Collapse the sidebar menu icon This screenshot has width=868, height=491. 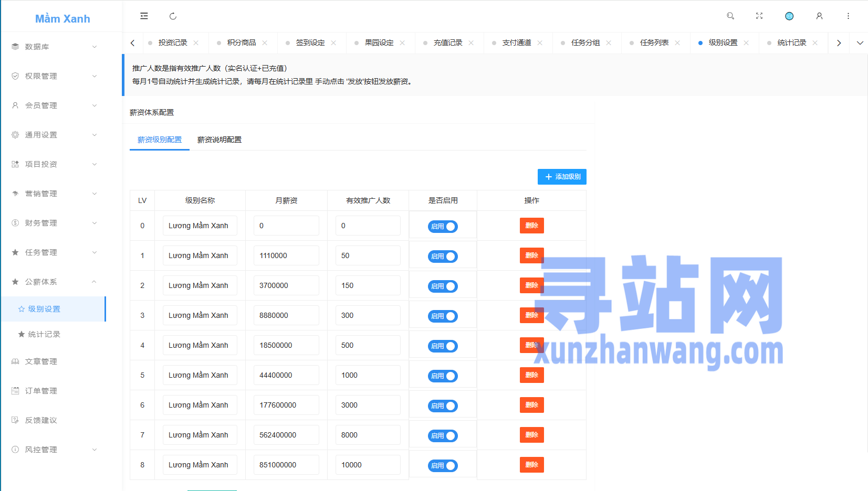(144, 16)
